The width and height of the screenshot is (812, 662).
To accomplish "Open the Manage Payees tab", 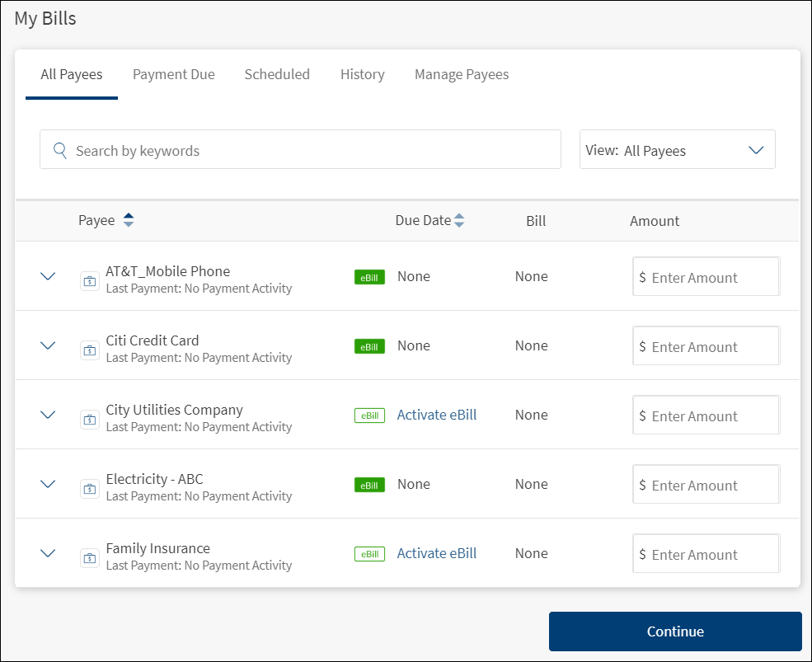I will click(x=461, y=74).
